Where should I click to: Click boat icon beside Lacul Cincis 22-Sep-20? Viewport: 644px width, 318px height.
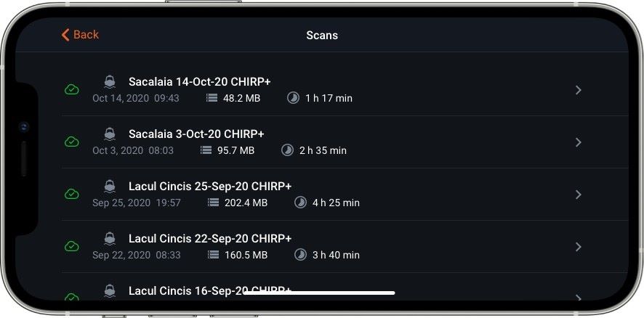pos(110,238)
